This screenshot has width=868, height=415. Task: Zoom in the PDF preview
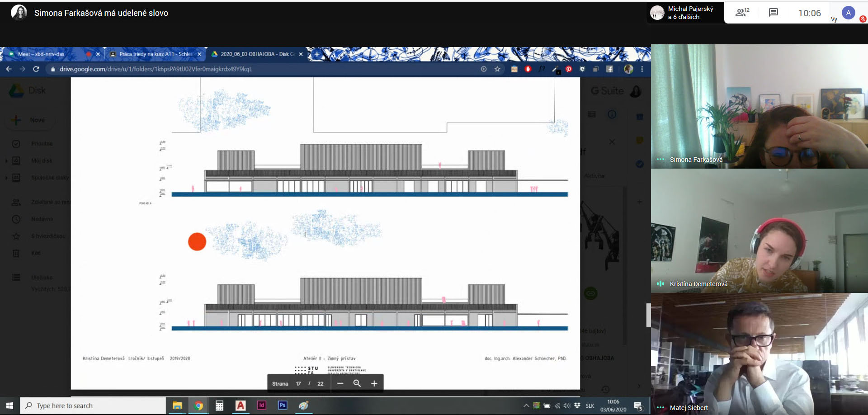(374, 383)
